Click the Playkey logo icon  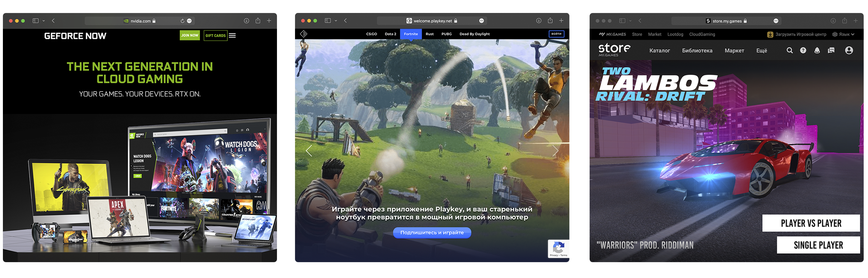pos(304,34)
